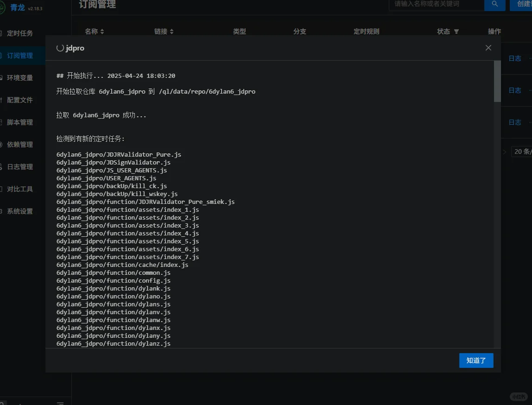
Task: Click the loading spinner next to jdpro
Action: point(60,48)
